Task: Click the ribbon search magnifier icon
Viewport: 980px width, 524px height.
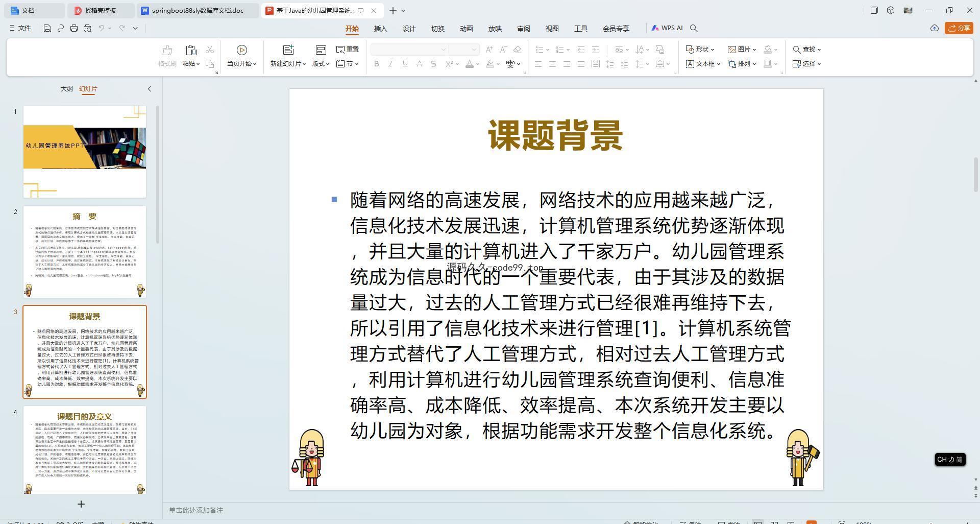Action: click(x=694, y=28)
